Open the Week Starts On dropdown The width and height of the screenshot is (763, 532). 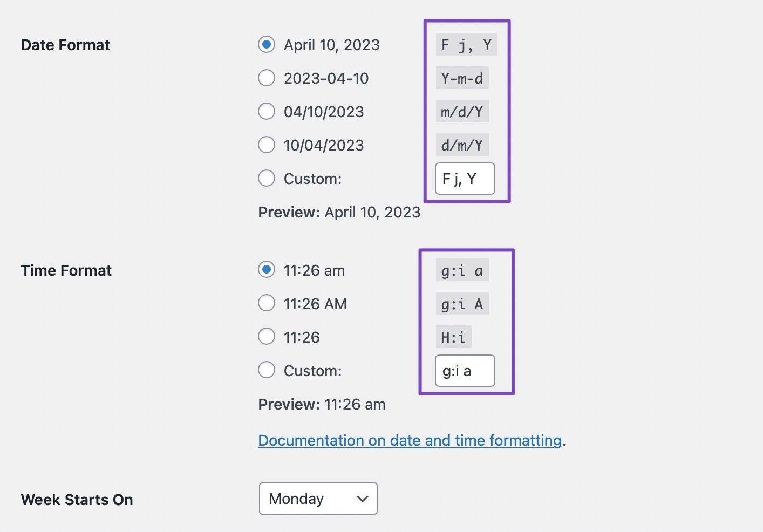[x=318, y=499]
